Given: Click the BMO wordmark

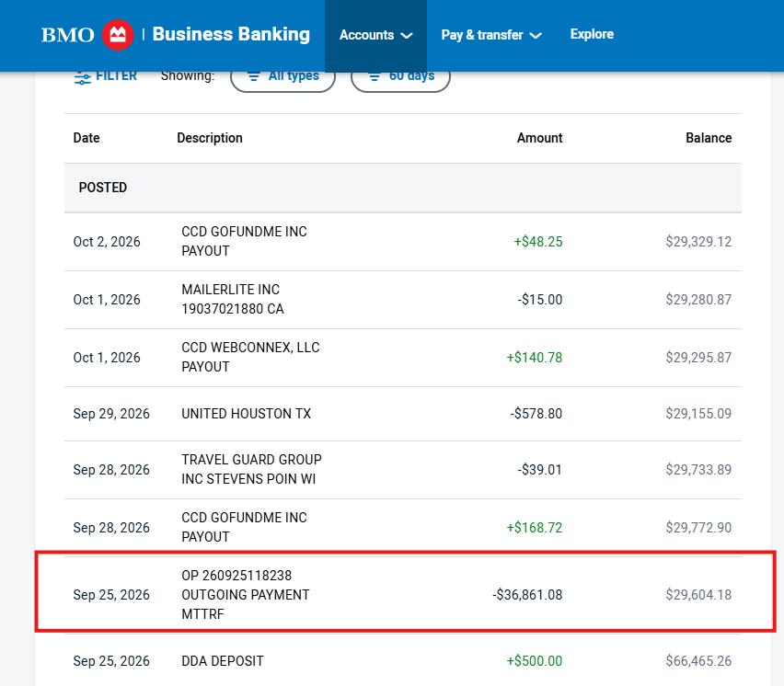Looking at the screenshot, I should [67, 35].
